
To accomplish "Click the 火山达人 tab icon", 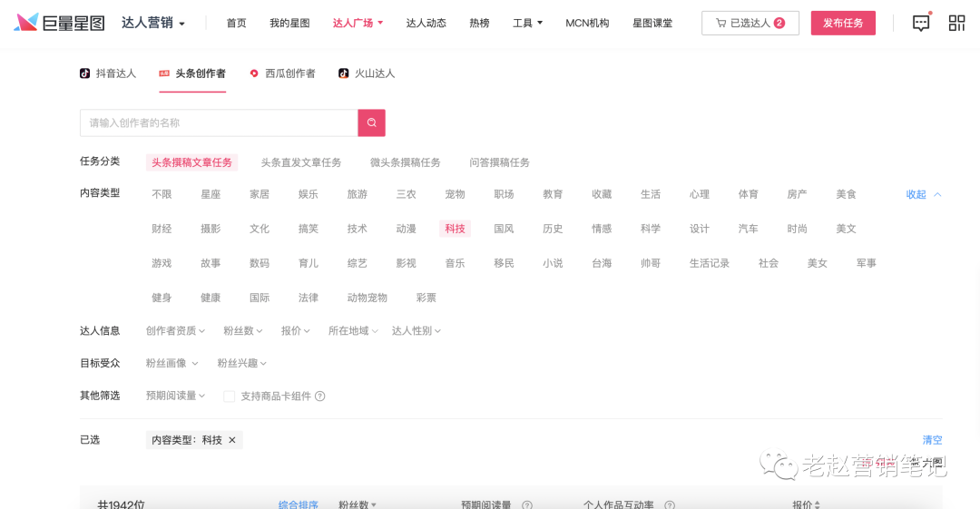I will [x=343, y=73].
